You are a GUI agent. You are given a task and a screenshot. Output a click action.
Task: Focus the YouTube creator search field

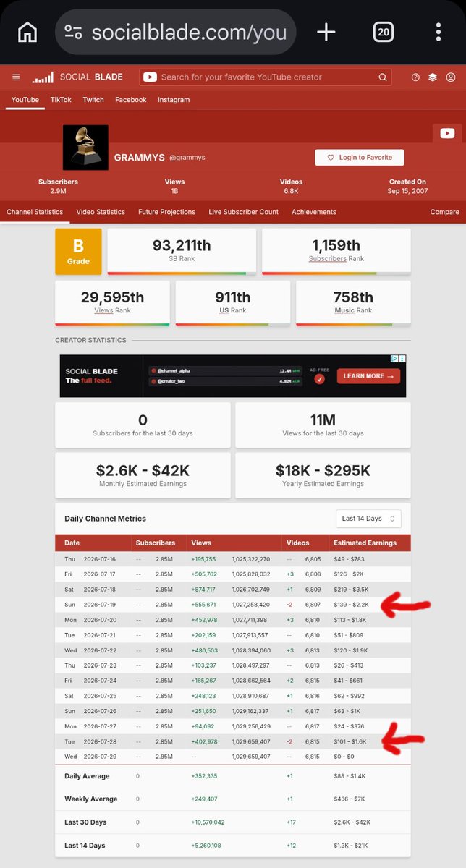coord(266,77)
